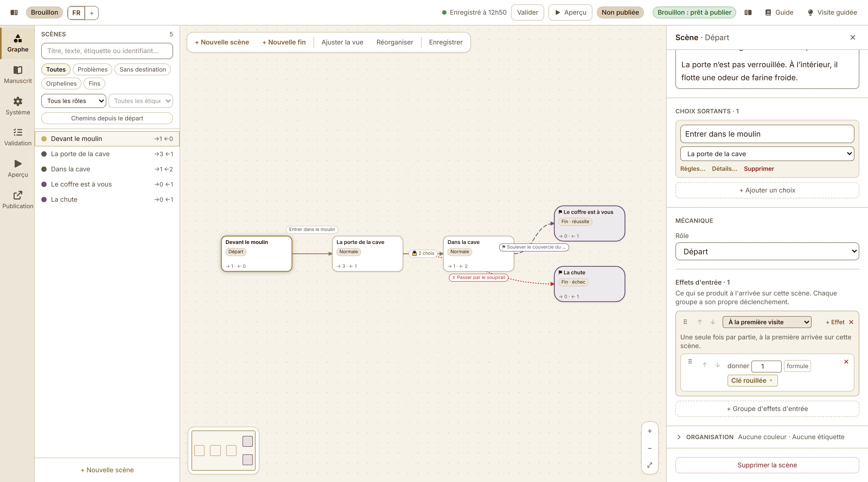Click Ajuster la vue
Viewport: 868px width, 482px height.
point(342,42)
